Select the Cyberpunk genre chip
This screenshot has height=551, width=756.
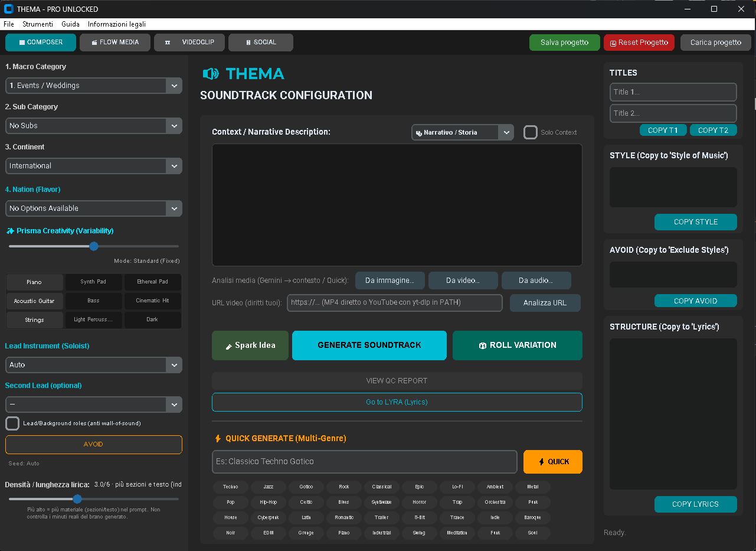(x=269, y=518)
